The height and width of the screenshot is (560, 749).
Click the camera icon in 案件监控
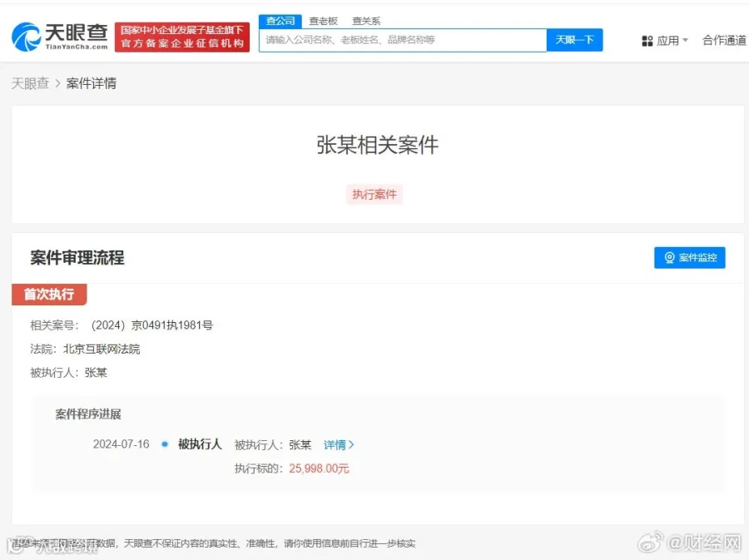(670, 258)
